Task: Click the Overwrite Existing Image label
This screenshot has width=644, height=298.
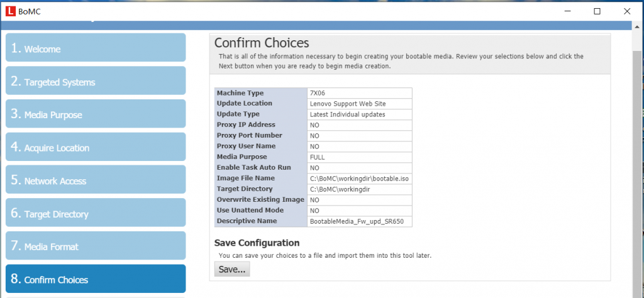Action: tap(260, 199)
